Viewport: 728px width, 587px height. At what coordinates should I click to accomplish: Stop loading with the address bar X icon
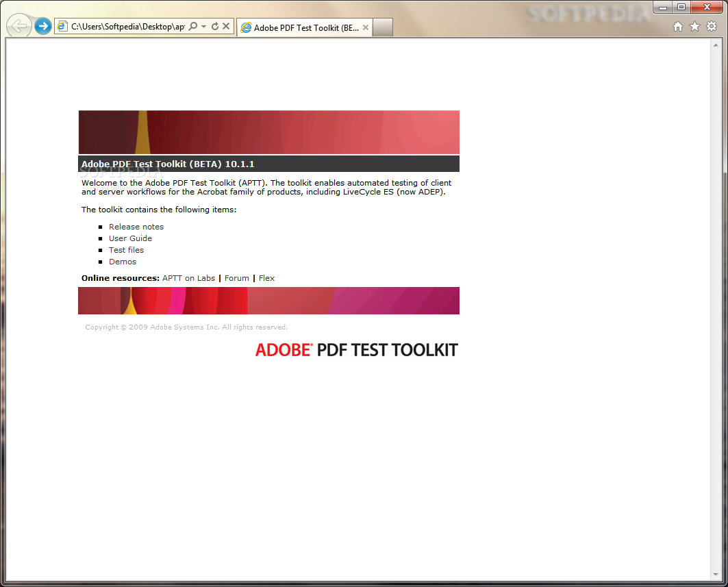226,26
